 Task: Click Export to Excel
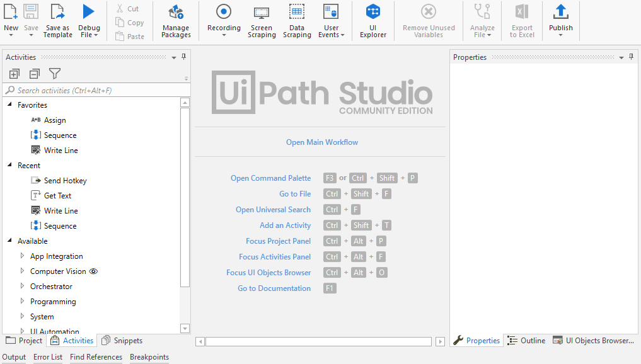[522, 20]
